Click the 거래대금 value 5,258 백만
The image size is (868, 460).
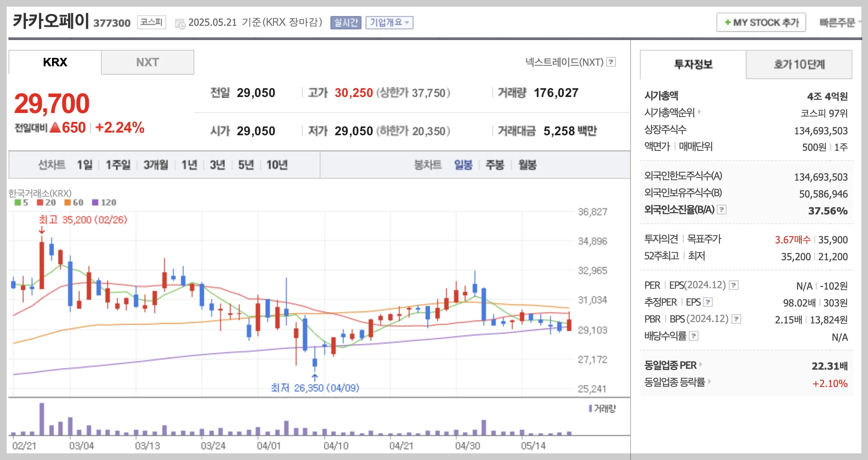(x=570, y=131)
